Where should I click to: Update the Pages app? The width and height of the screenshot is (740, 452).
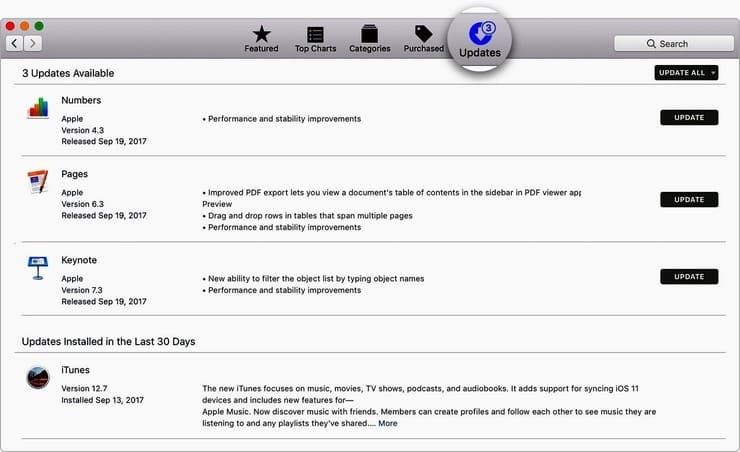(689, 200)
